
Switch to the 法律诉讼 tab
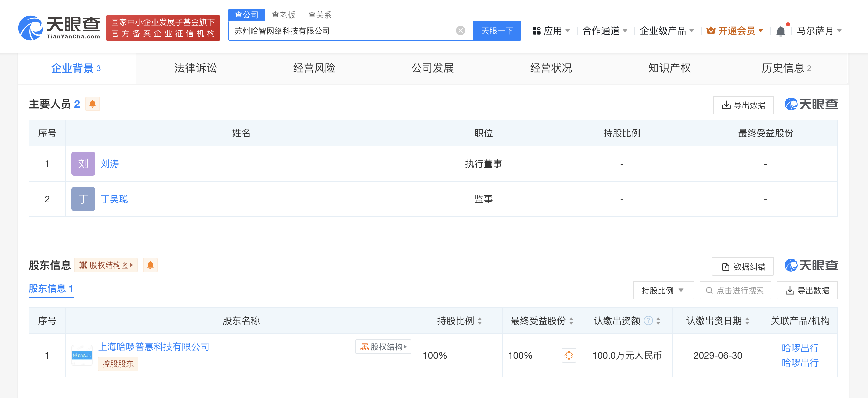tap(195, 68)
